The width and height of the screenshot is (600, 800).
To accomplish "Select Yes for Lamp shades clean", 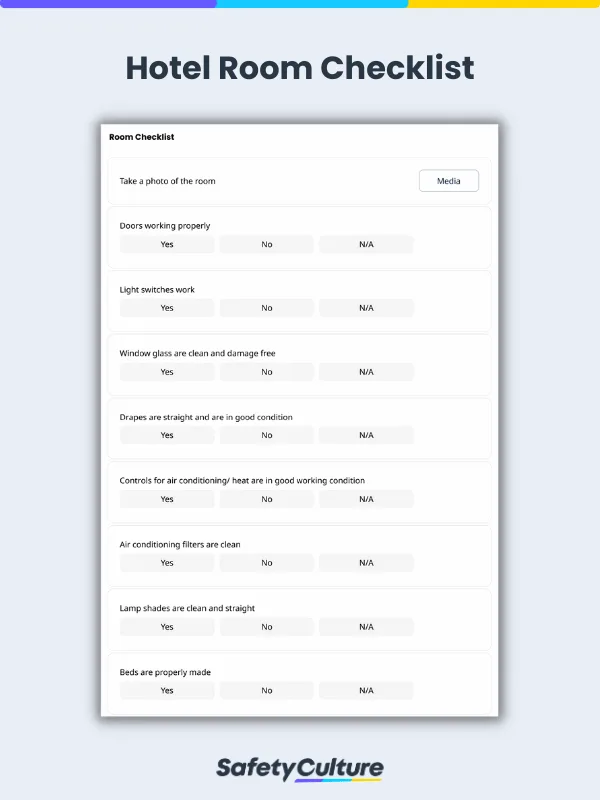I will (x=167, y=627).
